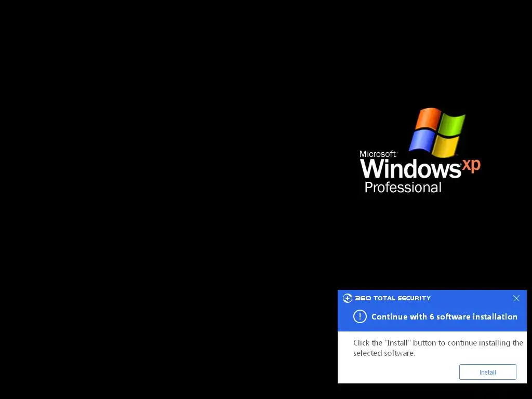Screen dimensions: 532x399
Task: Click the "360 TOTAL SECURITY" title text
Action: point(393,298)
